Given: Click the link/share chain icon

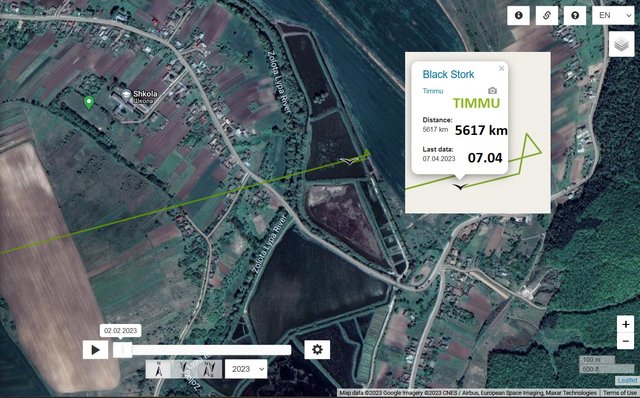Looking at the screenshot, I should click(x=547, y=16).
